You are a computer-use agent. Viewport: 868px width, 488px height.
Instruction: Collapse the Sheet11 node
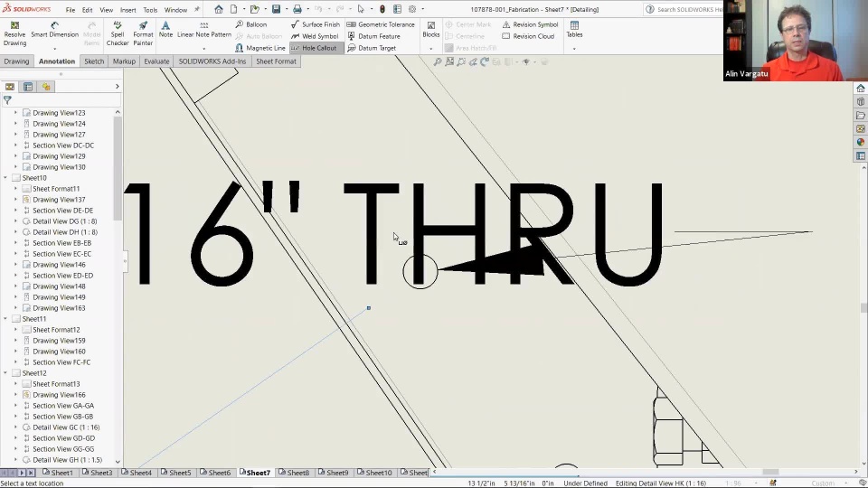pos(5,319)
